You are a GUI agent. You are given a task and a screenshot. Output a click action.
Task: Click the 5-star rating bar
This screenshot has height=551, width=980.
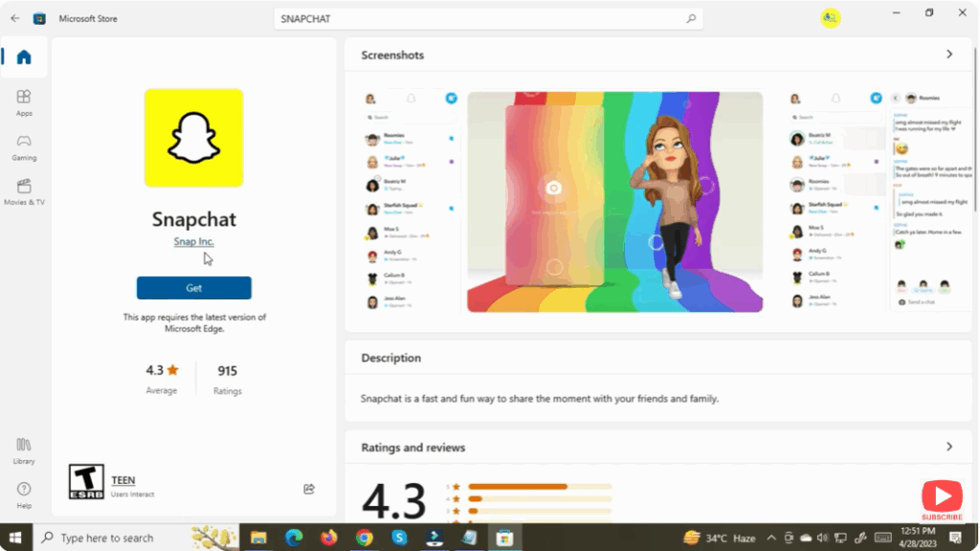point(540,486)
